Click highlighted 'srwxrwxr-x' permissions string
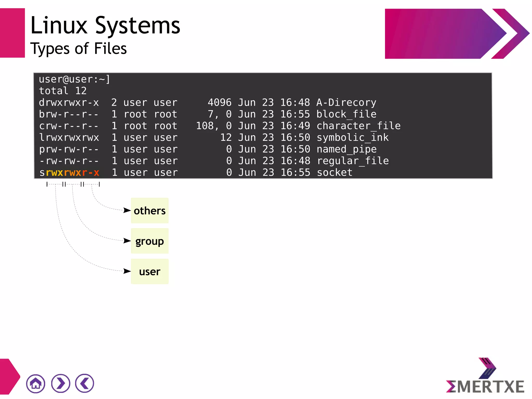 point(69,172)
